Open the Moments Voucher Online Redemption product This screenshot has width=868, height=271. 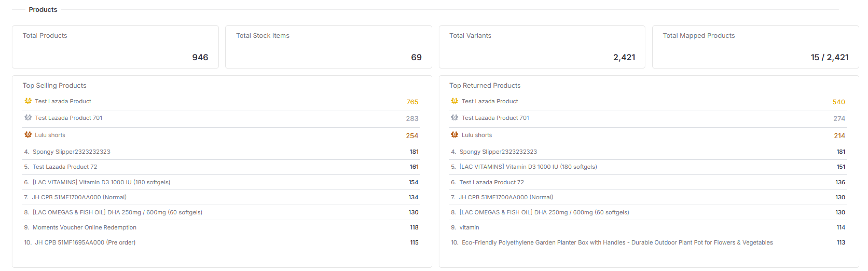coord(84,227)
